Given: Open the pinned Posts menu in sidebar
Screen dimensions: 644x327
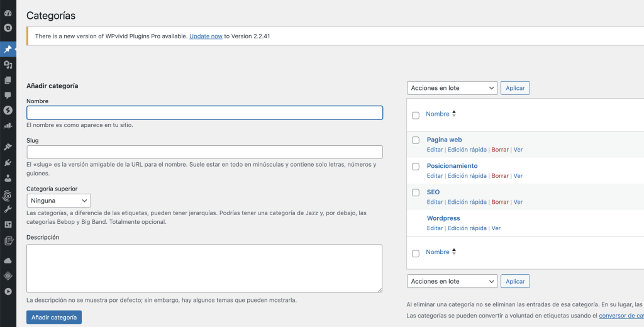Looking at the screenshot, I should [x=8, y=49].
